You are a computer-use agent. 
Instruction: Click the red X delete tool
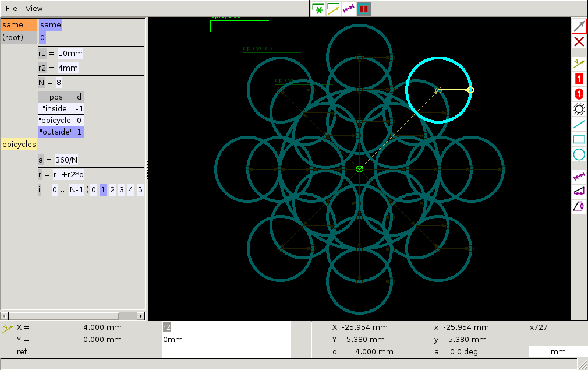(579, 41)
